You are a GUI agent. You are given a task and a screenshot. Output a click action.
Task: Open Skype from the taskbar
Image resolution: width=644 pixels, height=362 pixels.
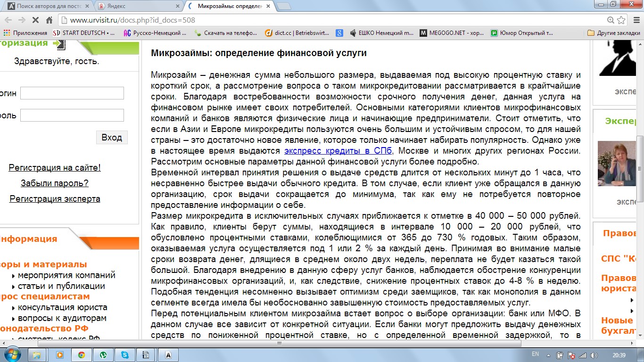(x=124, y=355)
